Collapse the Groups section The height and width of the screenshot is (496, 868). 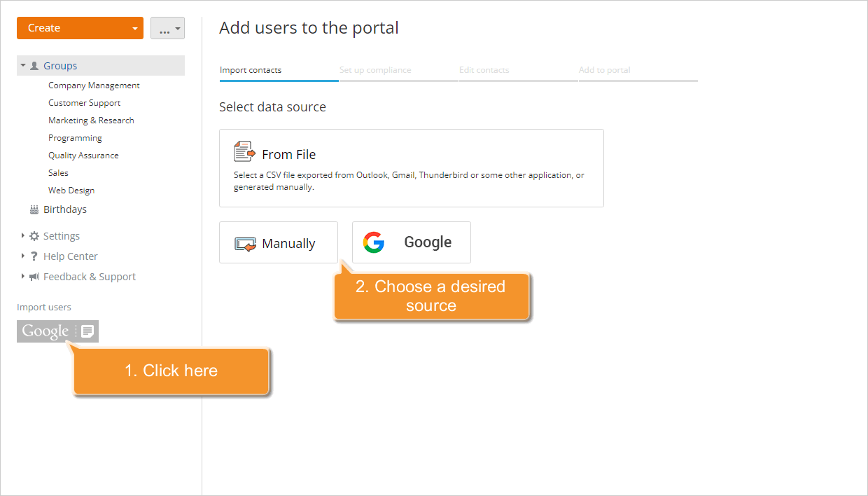(22, 65)
